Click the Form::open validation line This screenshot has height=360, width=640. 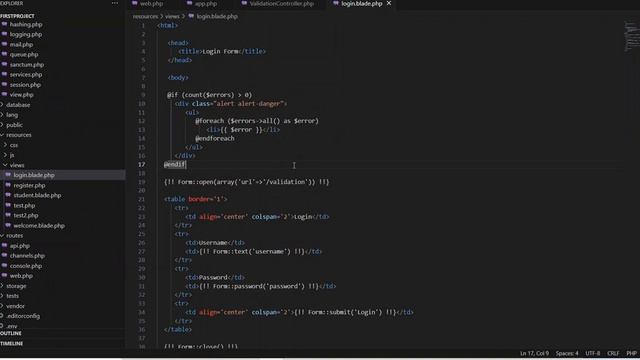tap(247, 182)
